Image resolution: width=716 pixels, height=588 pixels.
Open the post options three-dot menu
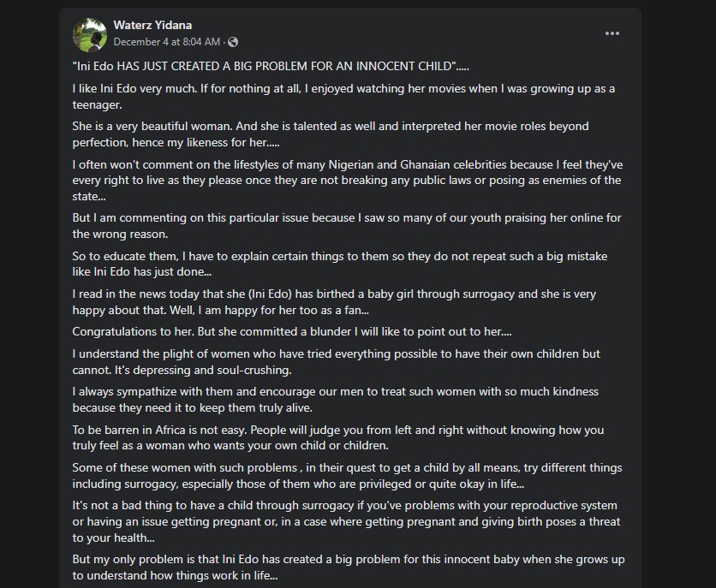(612, 33)
